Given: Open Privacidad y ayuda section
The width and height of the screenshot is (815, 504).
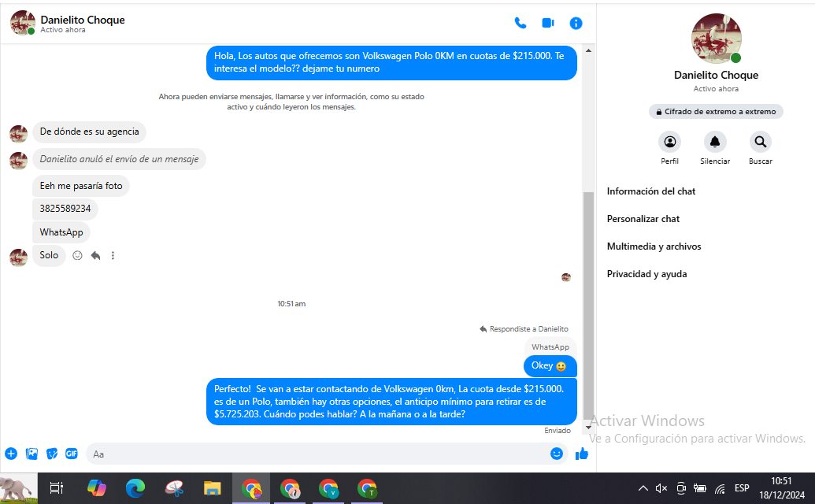Looking at the screenshot, I should 646,274.
